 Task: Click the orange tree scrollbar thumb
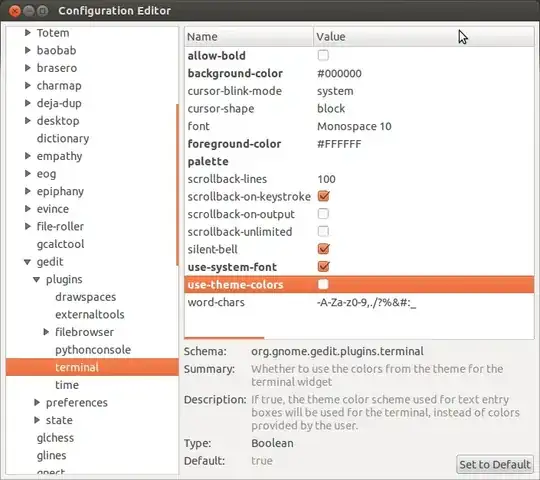177,185
